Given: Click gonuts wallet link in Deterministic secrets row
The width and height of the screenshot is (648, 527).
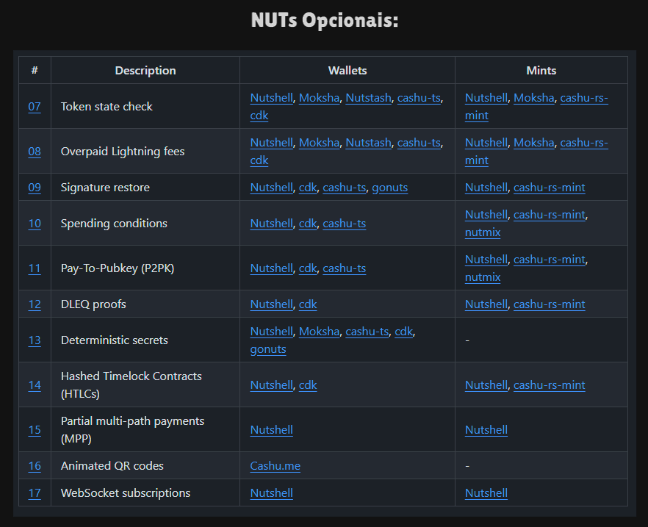Looking at the screenshot, I should point(268,349).
